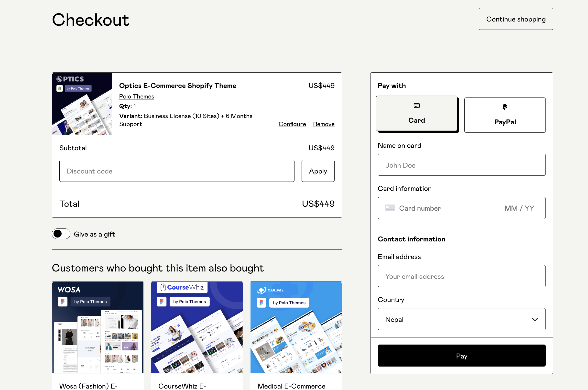Click the Polo Themes seller link

(x=137, y=96)
